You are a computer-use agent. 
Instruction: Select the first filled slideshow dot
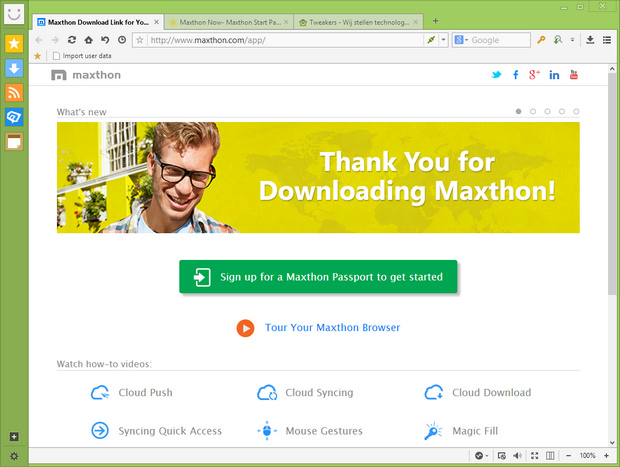(518, 112)
